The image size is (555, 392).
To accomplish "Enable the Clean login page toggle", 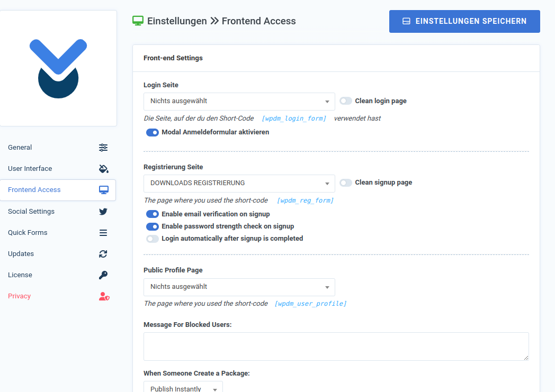I will 346,101.
